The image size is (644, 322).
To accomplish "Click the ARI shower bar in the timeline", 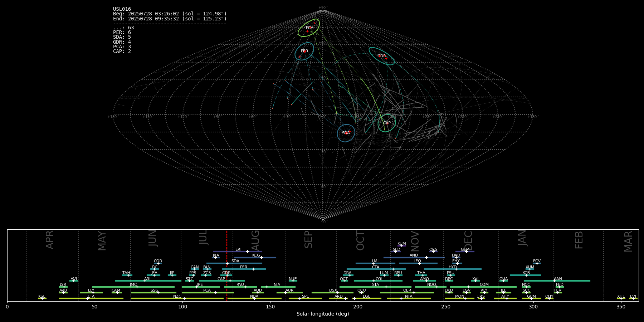I will point(148,281).
